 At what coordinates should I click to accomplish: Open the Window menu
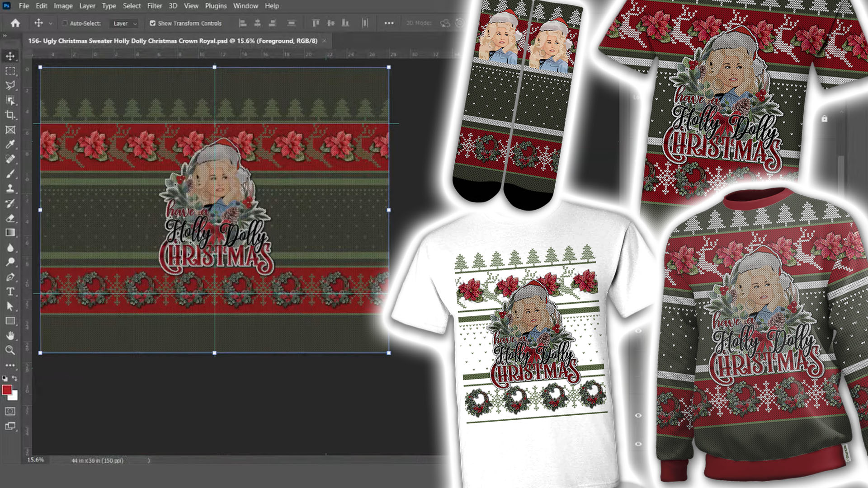pyautogui.click(x=246, y=6)
